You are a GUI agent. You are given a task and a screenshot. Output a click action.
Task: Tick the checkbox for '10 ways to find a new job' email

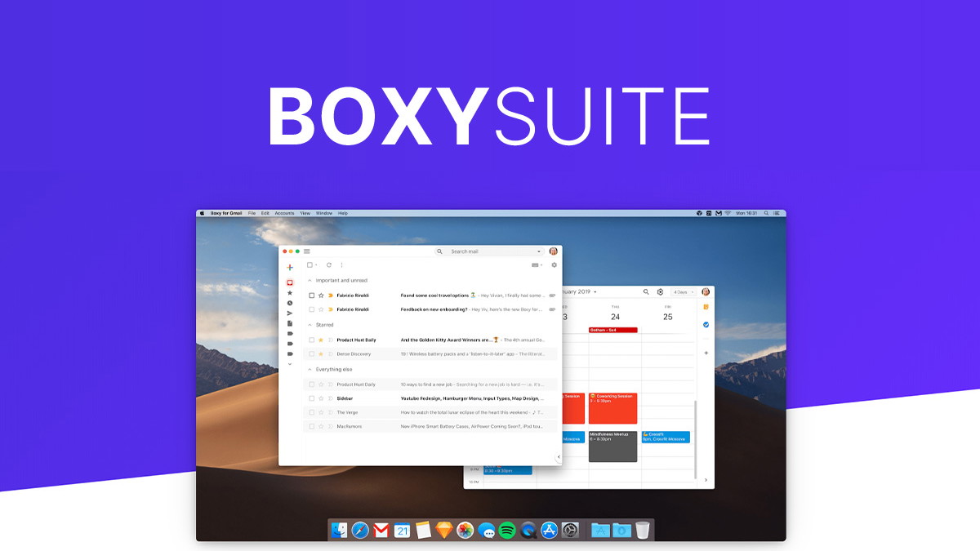311,384
